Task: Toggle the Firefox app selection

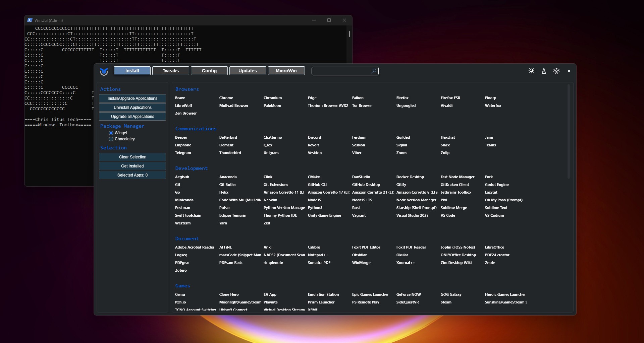Action: (402, 98)
